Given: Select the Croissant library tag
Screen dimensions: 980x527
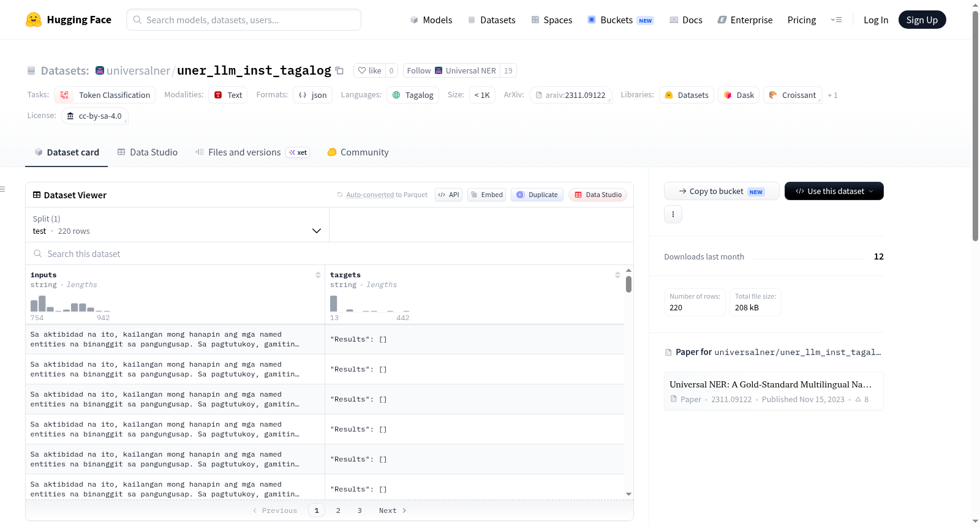Looking at the screenshot, I should (x=793, y=95).
